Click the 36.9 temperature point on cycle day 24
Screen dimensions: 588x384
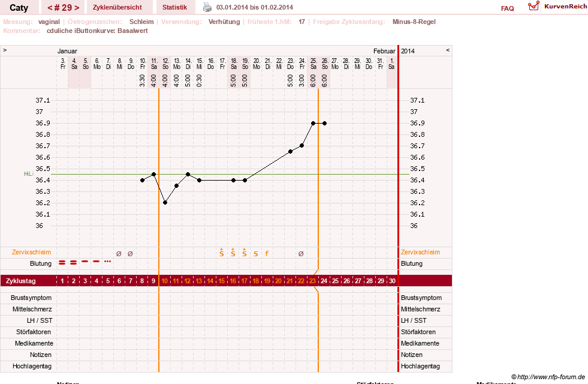pos(324,123)
